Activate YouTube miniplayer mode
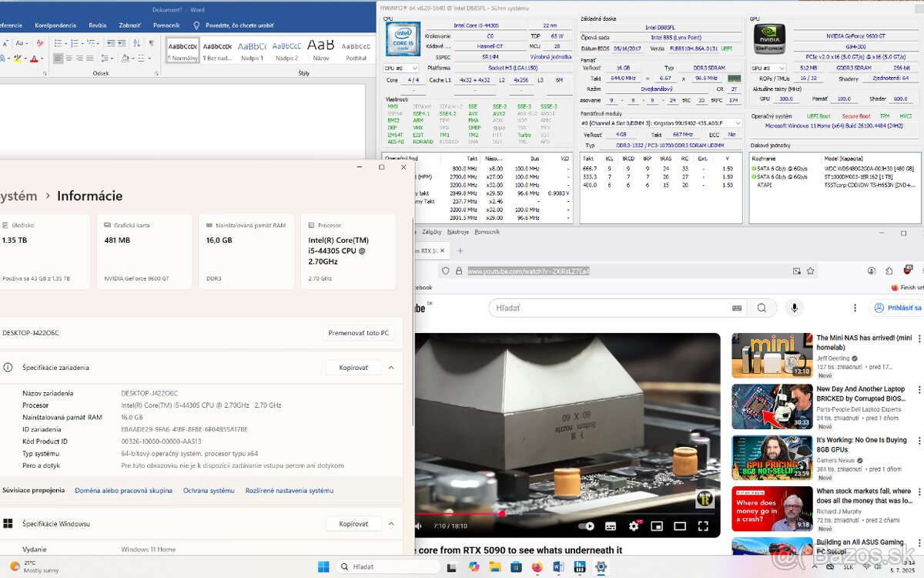The image size is (924, 578). pyautogui.click(x=658, y=526)
